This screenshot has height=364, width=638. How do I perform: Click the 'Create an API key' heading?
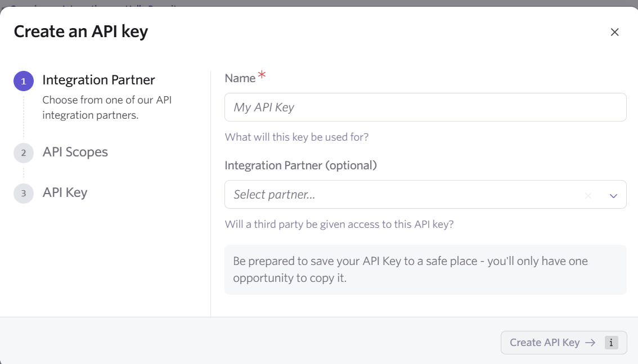(x=81, y=32)
